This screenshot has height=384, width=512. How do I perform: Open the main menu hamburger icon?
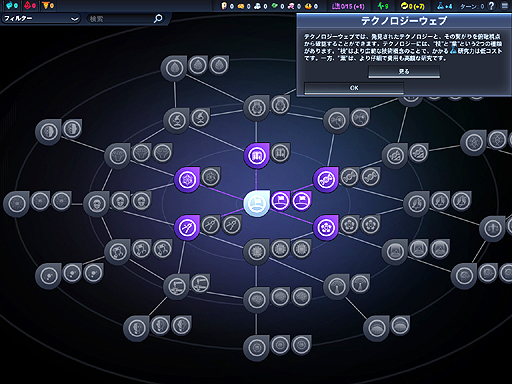(x=505, y=6)
